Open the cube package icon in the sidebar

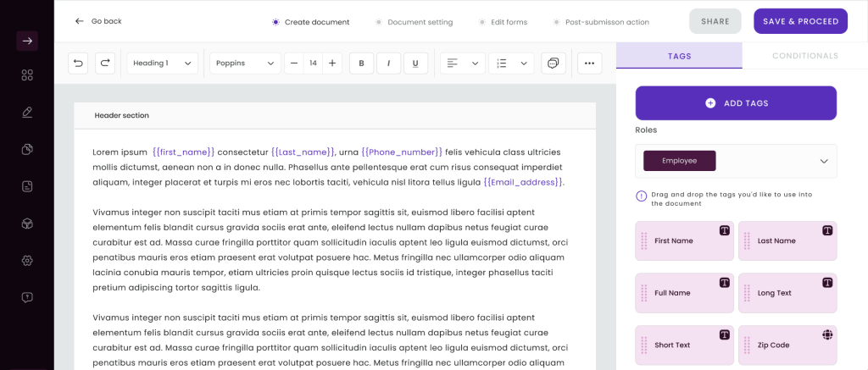tap(27, 224)
